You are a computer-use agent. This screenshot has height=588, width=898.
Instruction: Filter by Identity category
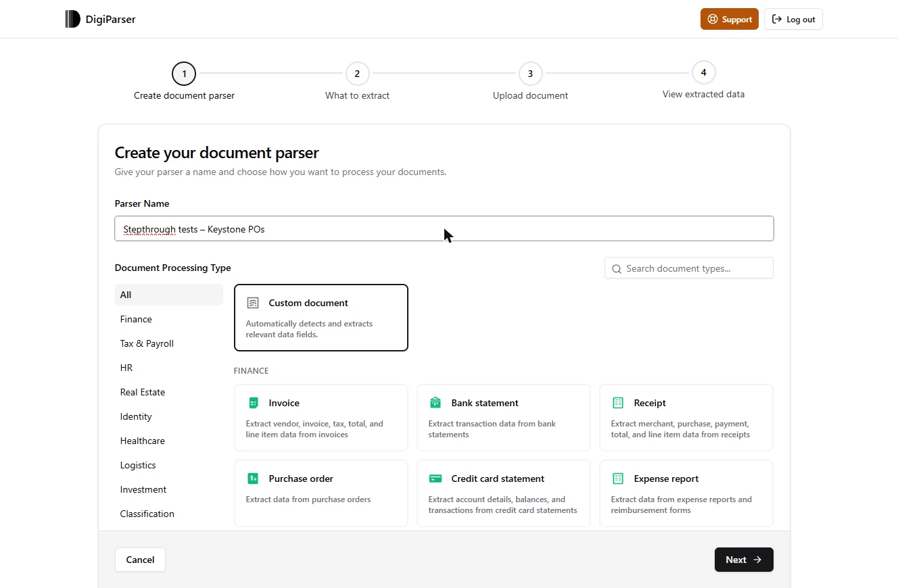pyautogui.click(x=169, y=416)
